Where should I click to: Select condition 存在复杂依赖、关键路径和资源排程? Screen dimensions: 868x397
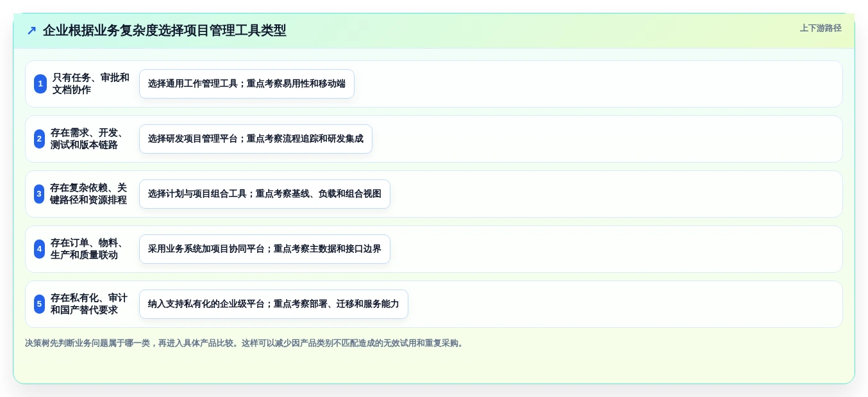coord(88,194)
